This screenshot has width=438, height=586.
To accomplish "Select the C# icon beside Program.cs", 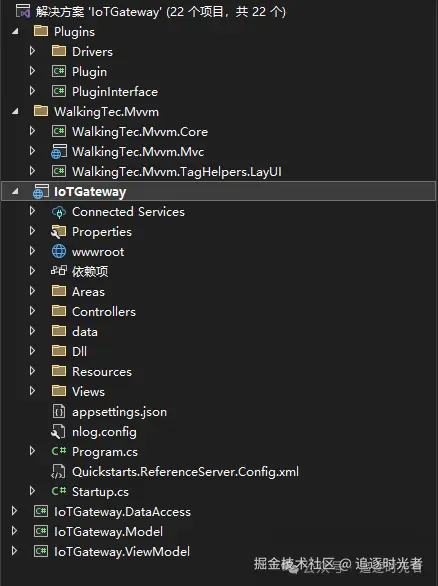I will [x=59, y=451].
